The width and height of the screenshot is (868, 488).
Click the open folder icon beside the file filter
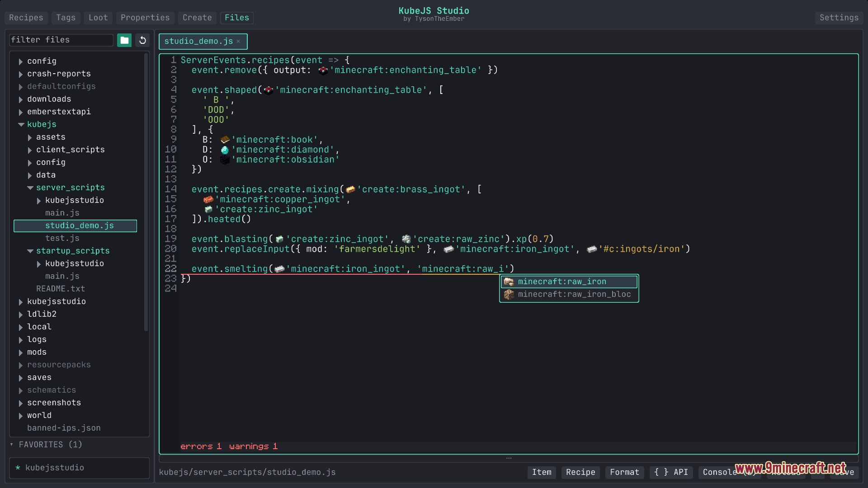point(124,40)
